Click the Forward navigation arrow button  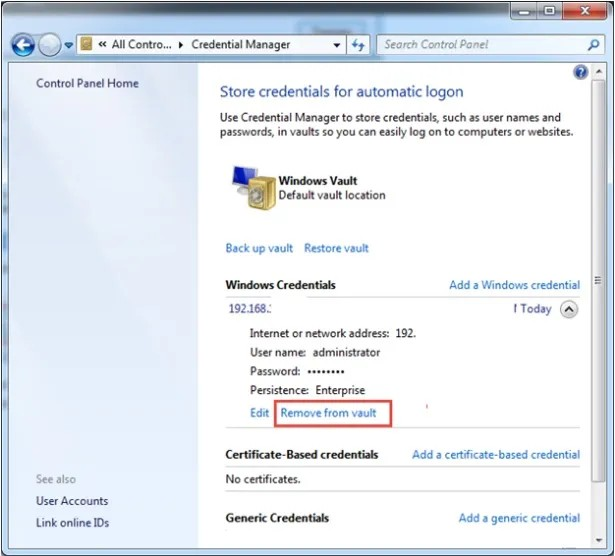(x=49, y=45)
